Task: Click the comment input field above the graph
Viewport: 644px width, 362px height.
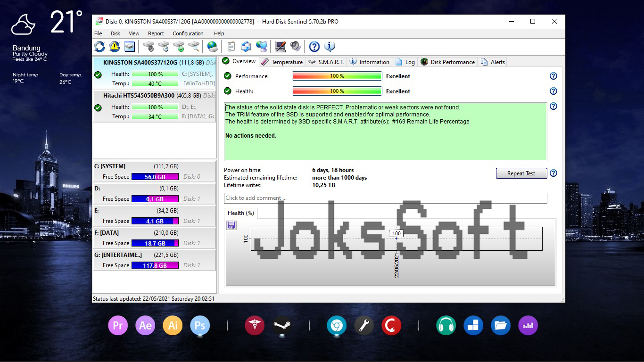Action: 385,198
